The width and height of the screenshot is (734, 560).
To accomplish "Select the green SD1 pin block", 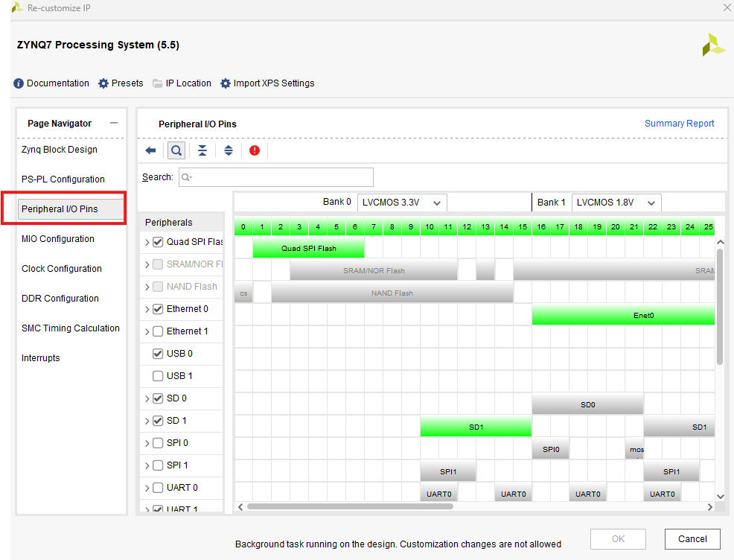I will pos(476,427).
